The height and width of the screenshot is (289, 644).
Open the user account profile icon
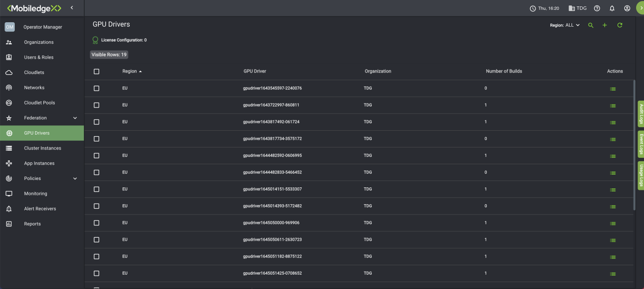[627, 8]
